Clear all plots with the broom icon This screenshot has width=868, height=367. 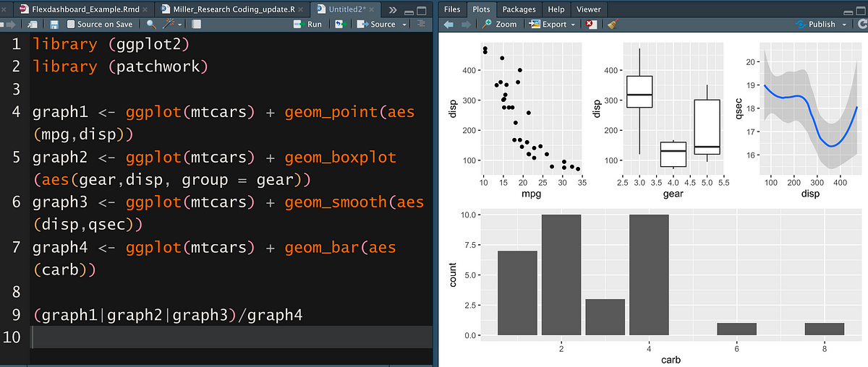[x=611, y=24]
